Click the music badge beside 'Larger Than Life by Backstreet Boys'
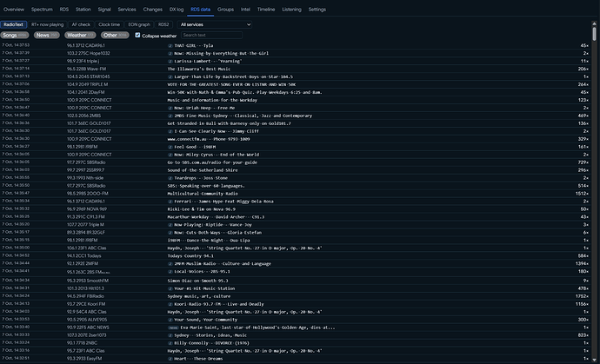The height and width of the screenshot is (364, 600). (170, 76)
